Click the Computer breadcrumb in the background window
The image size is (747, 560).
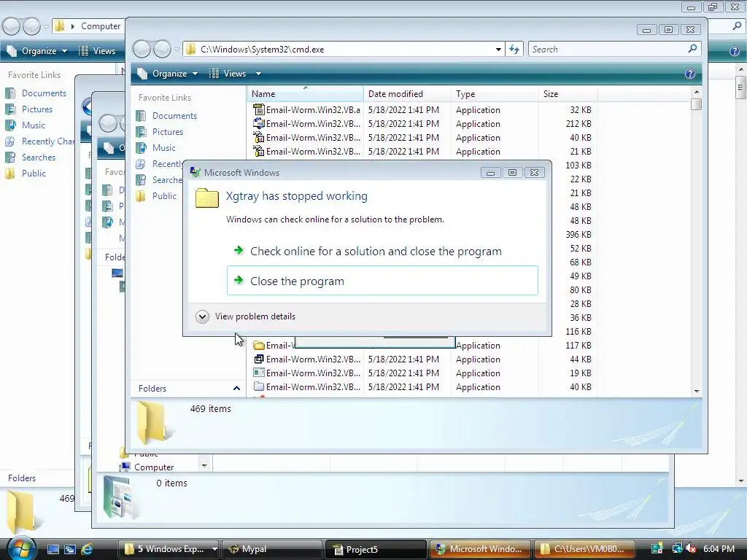(101, 26)
